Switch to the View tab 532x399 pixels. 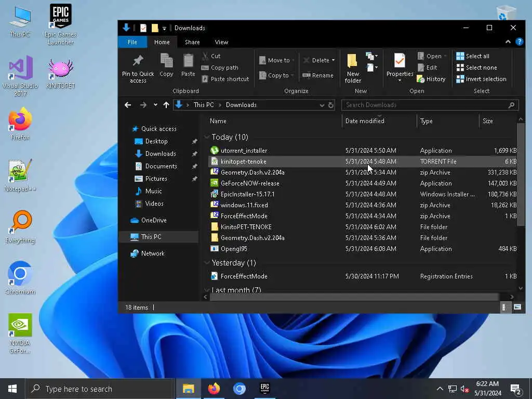tap(221, 42)
